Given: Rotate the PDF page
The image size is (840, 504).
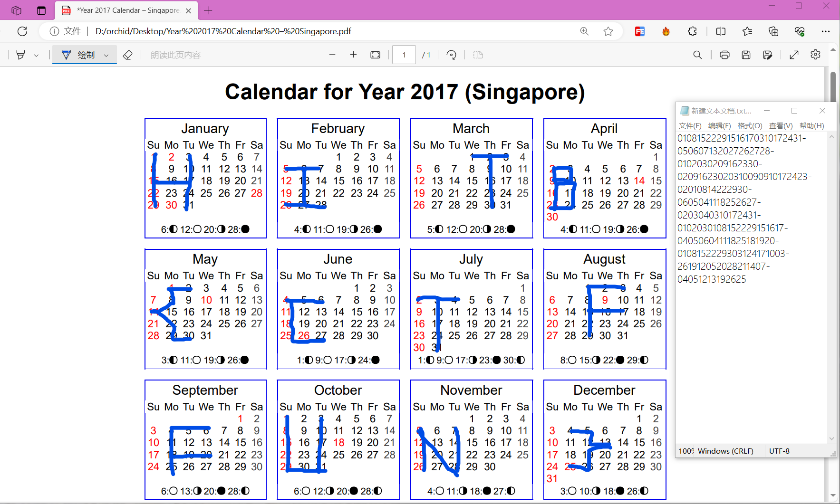Looking at the screenshot, I should point(451,54).
